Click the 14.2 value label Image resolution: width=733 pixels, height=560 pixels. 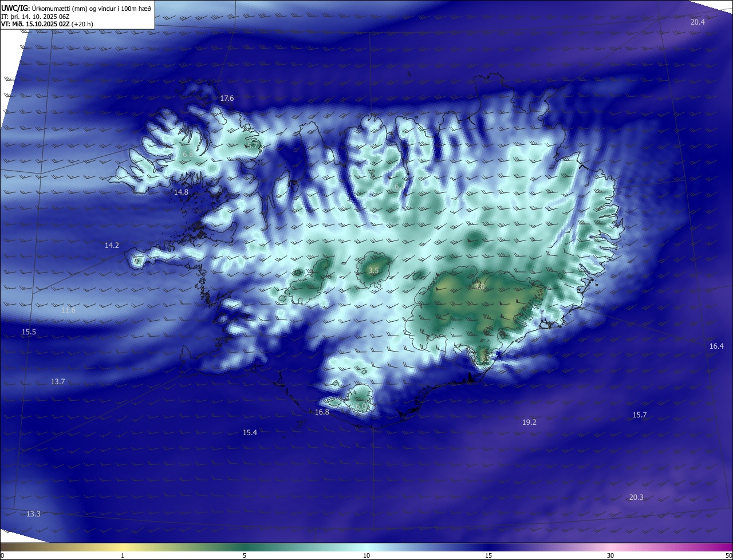click(112, 245)
